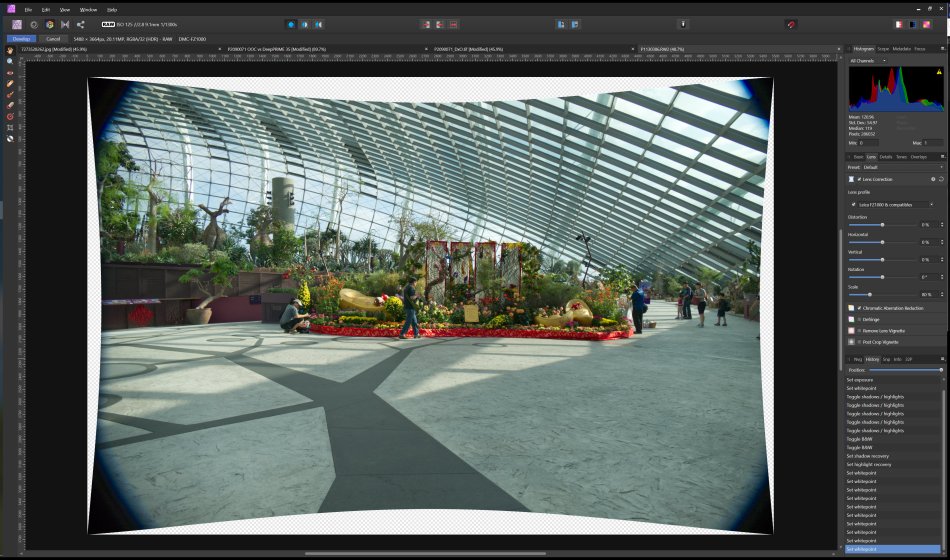Reset the Lens Correction settings
The height and width of the screenshot is (560, 950).
pos(941,179)
